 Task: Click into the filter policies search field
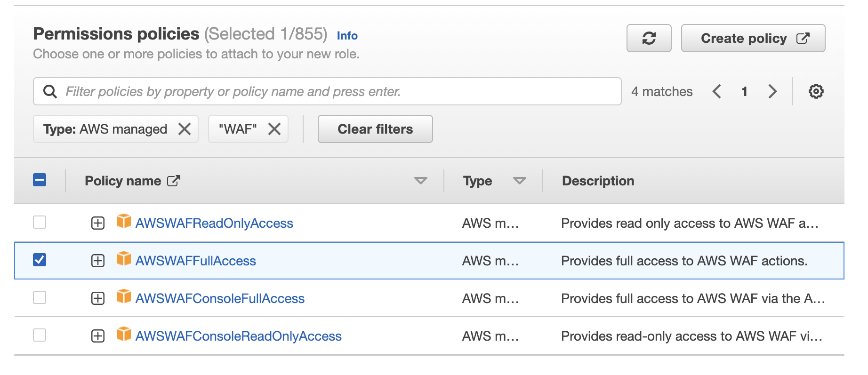point(327,91)
